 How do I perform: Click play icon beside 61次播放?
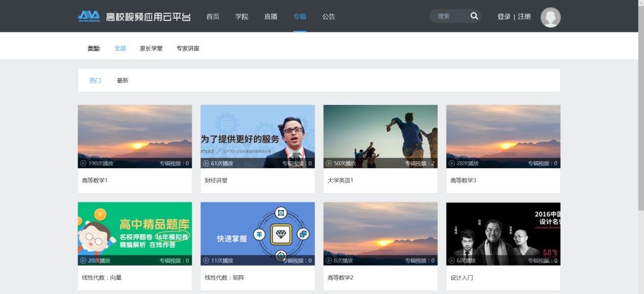(x=206, y=163)
